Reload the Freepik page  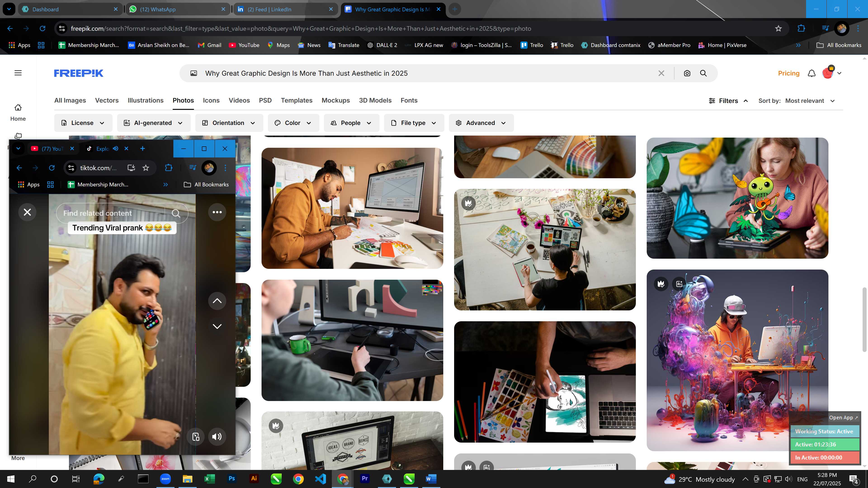[x=42, y=29]
